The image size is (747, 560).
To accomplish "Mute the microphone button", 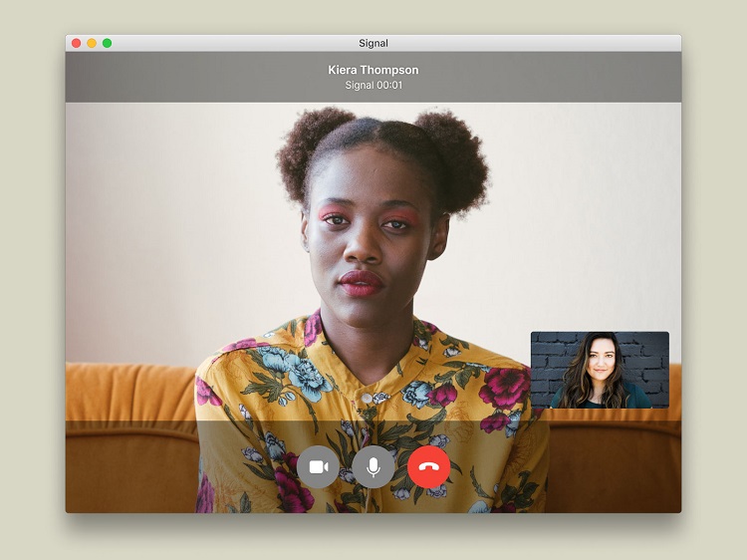I will (x=373, y=467).
